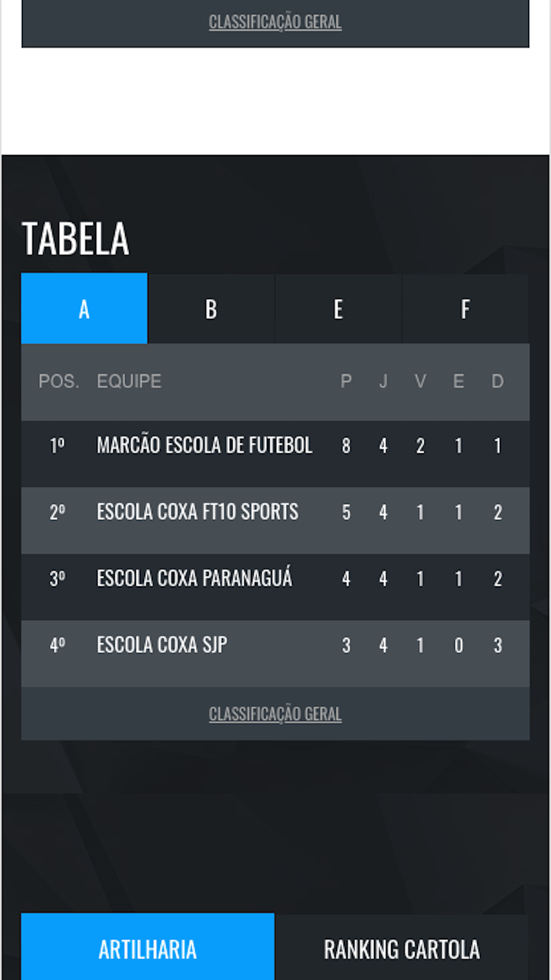551x980 pixels.
Task: Click the D losses column header
Action: (x=497, y=382)
